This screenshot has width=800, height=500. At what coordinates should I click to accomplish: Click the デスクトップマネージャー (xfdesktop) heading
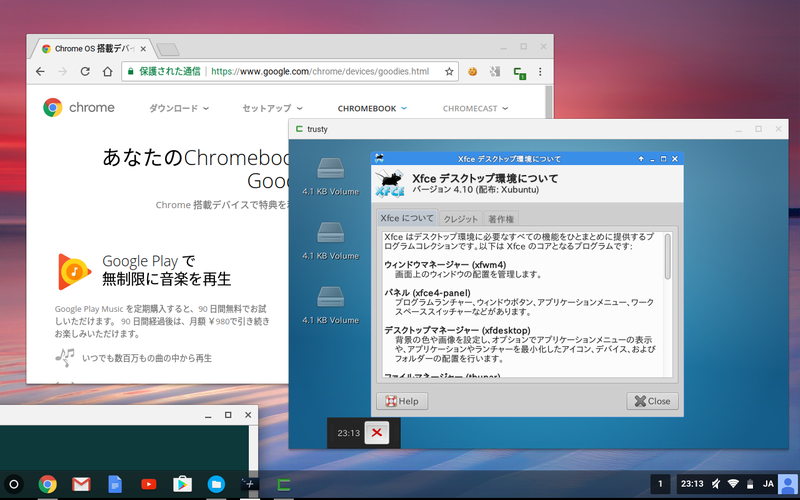pos(457,330)
